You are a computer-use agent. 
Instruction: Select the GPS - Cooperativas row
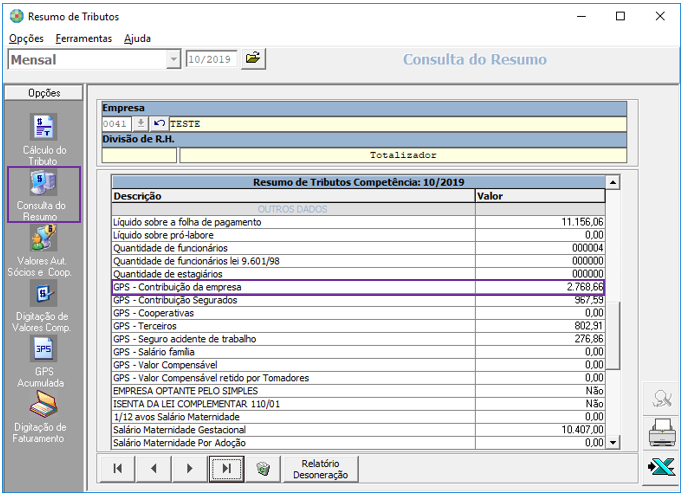pyautogui.click(x=358, y=313)
